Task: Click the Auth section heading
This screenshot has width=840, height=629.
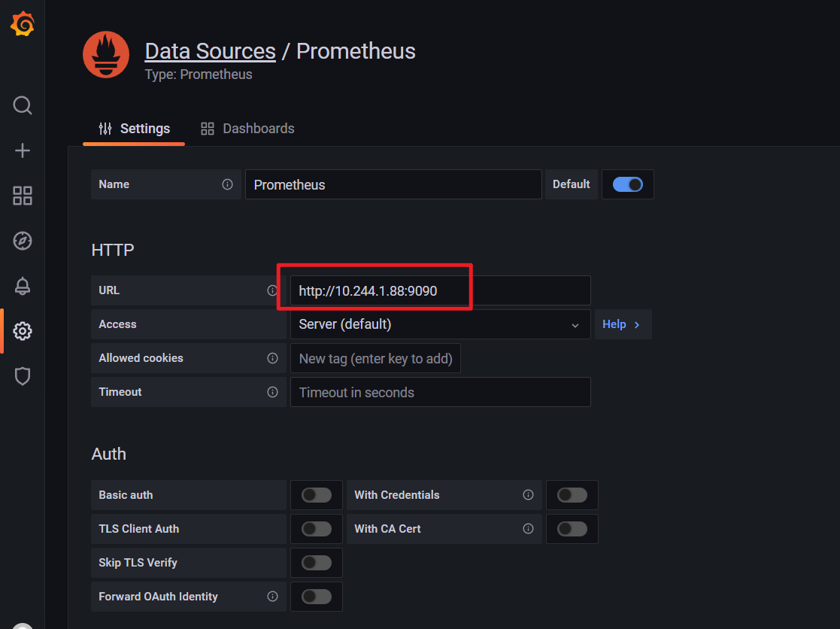Action: pyautogui.click(x=109, y=454)
